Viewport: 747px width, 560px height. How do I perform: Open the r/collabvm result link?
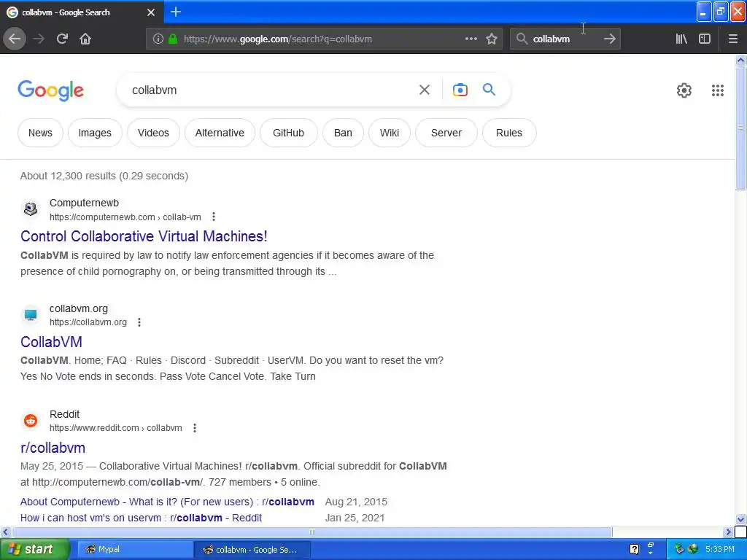tap(53, 448)
